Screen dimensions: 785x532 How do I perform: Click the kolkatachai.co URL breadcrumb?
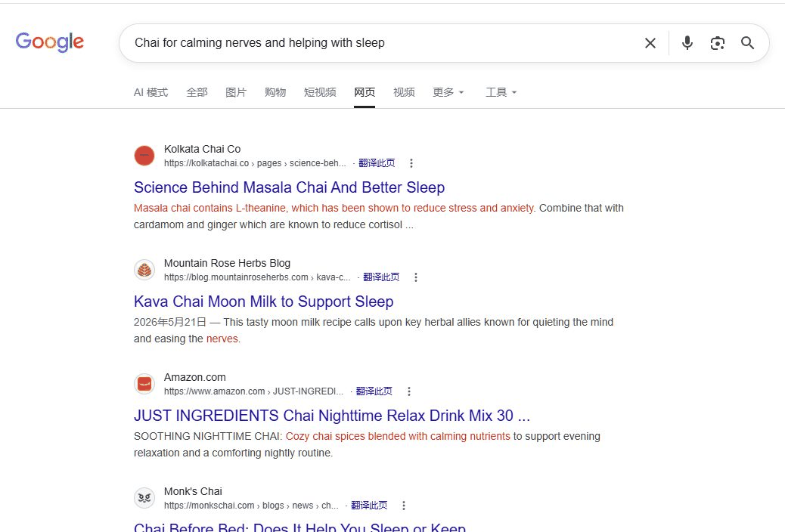(x=255, y=163)
